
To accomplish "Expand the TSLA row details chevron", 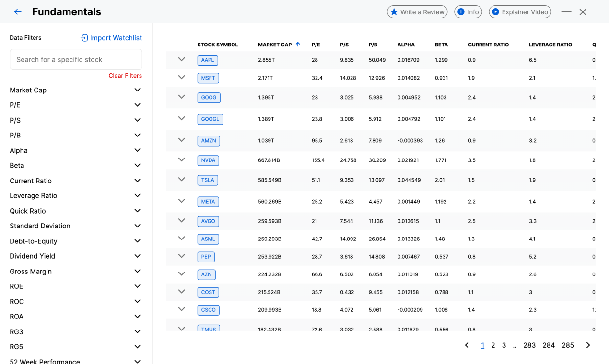I will click(x=181, y=179).
